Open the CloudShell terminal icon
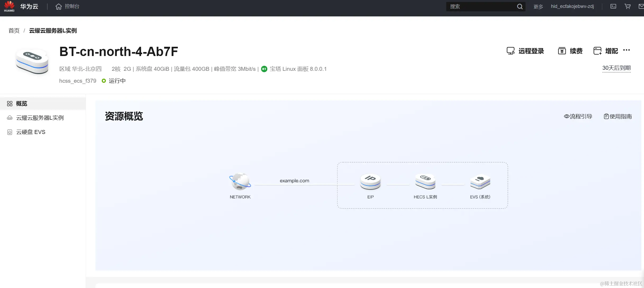644x288 pixels. [x=613, y=6]
